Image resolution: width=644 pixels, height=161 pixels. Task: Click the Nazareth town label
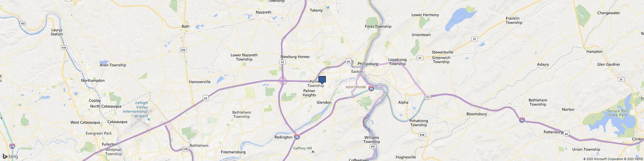(263, 12)
